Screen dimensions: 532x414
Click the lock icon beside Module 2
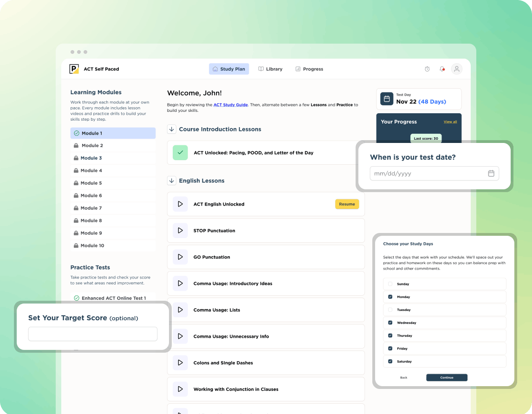76,145
